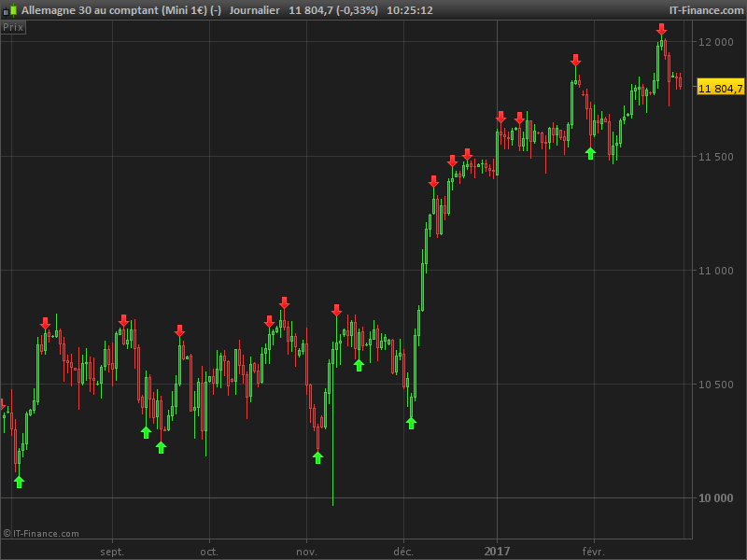Click the 'Prix' panel label
Viewport: 747px width, 560px height.
coord(13,27)
